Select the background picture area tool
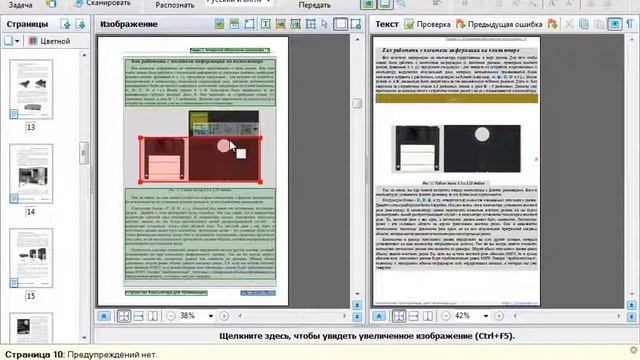640x360 pixels. coord(296,24)
